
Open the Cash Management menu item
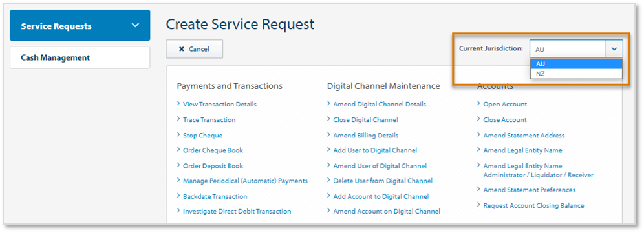(80, 57)
